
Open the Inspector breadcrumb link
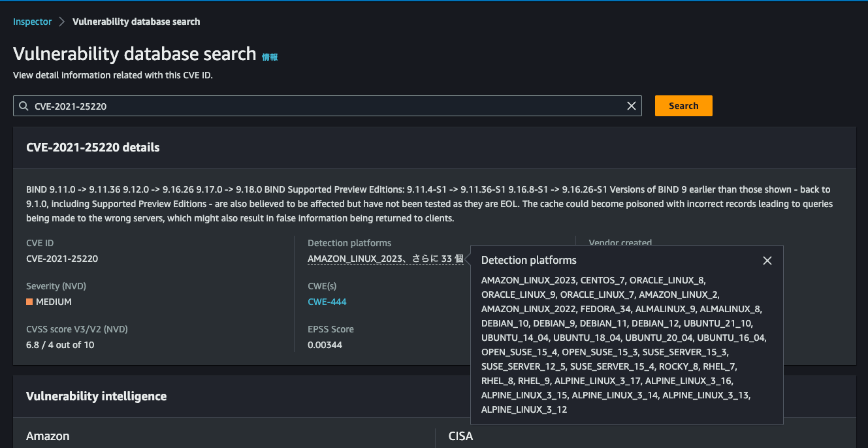click(32, 21)
